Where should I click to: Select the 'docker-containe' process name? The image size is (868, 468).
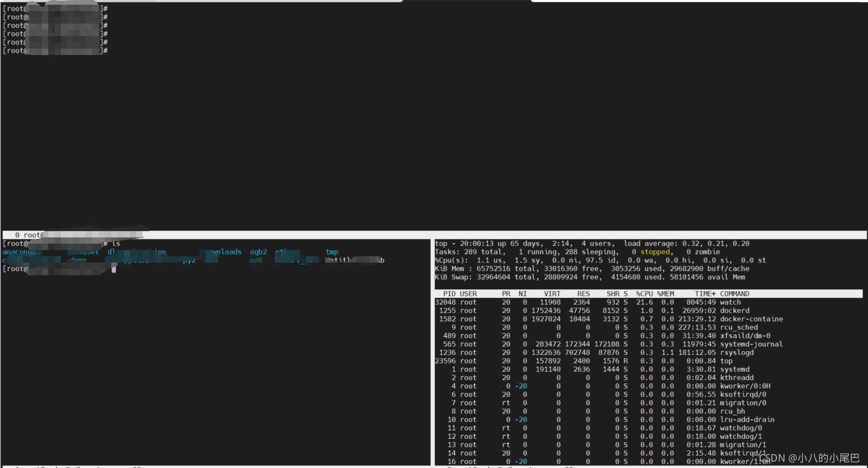(752, 319)
